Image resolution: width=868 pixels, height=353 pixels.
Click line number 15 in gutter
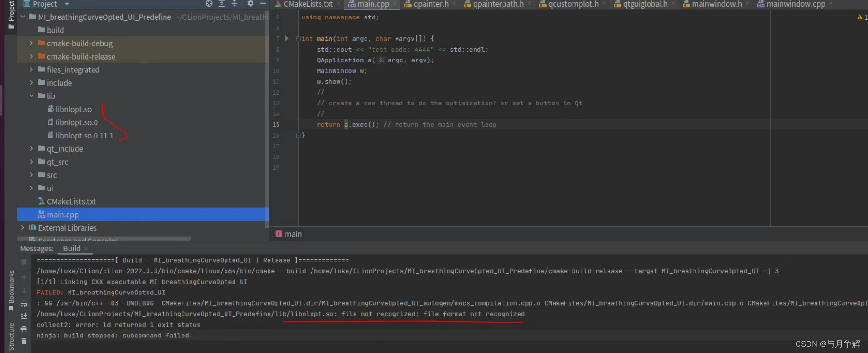[276, 125]
